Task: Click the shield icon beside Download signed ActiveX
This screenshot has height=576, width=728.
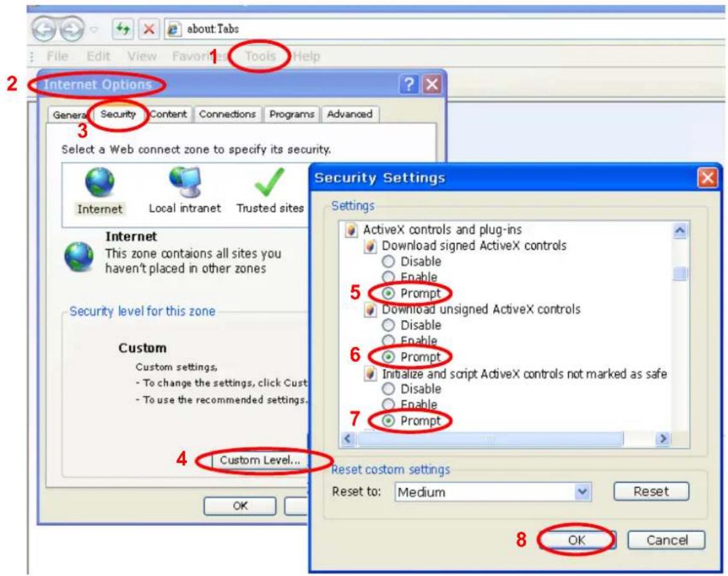Action: (370, 246)
